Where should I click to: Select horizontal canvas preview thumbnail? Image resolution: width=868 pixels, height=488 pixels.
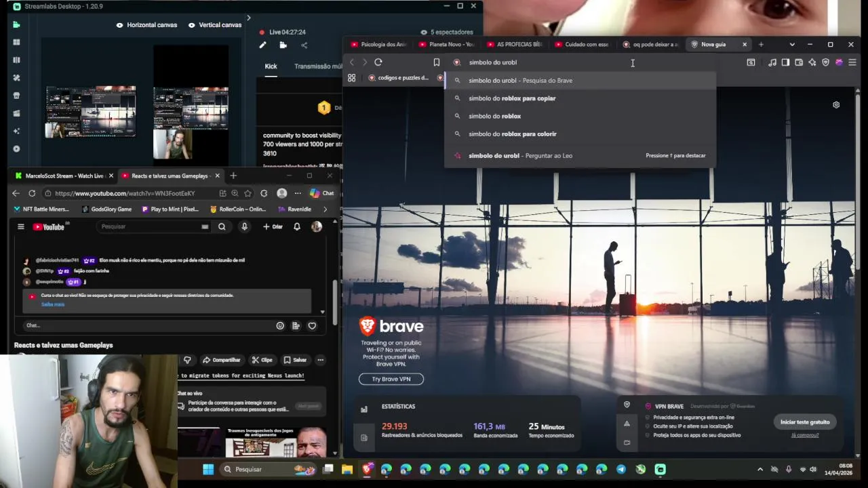click(90, 111)
